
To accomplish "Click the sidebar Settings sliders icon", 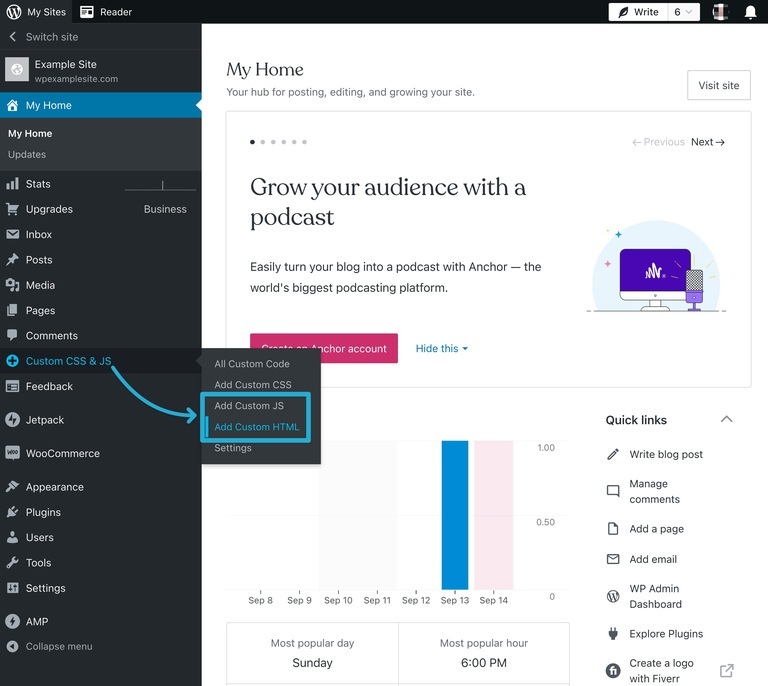I will tap(12, 588).
